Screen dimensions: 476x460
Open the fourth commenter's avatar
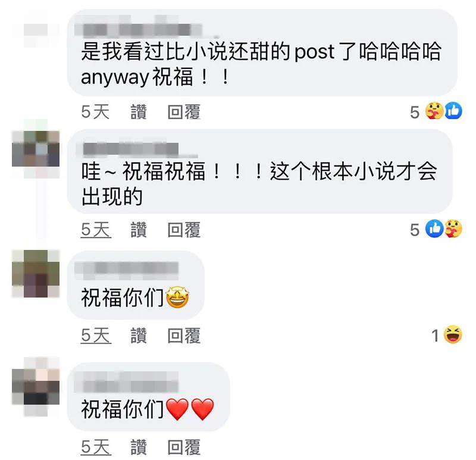[x=36, y=386]
